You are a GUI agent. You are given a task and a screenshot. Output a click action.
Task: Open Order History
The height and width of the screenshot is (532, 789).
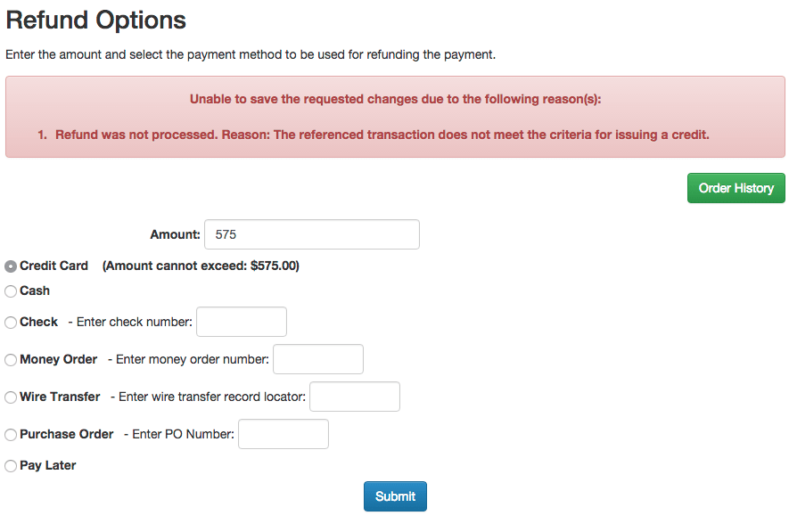click(x=736, y=188)
